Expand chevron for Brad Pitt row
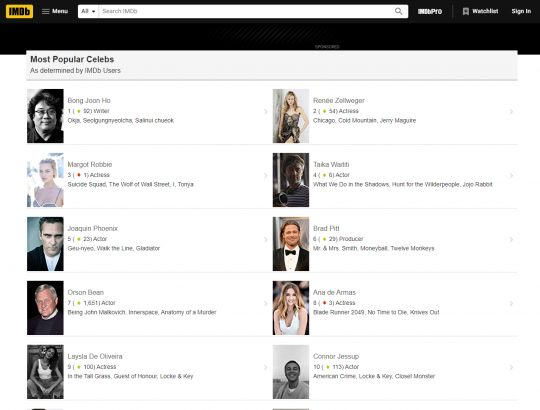This screenshot has height=410, width=540. [x=511, y=240]
